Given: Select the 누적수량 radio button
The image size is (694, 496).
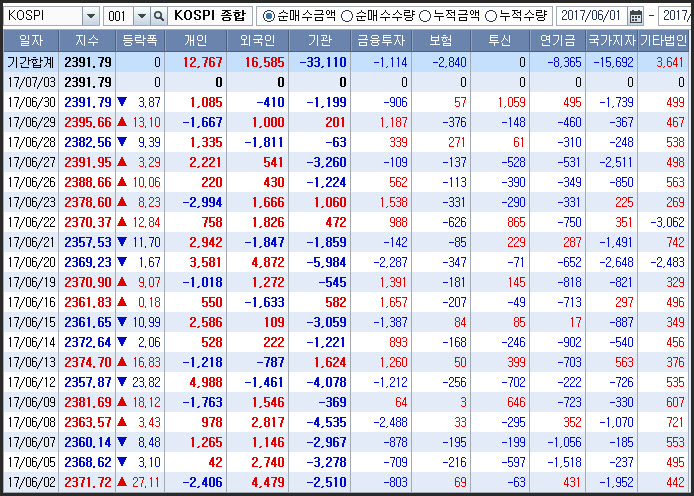Looking at the screenshot, I should [x=491, y=16].
